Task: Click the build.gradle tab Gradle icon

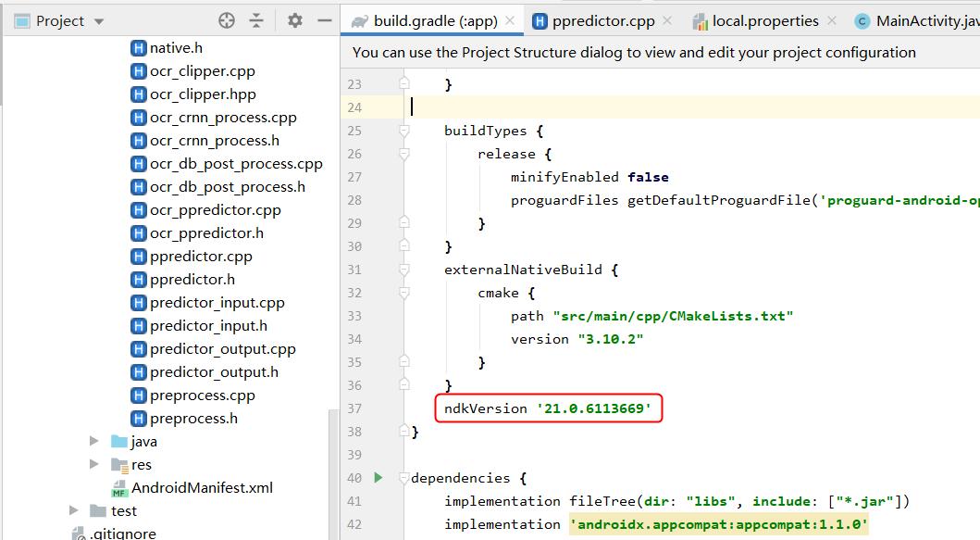Action: 360,21
